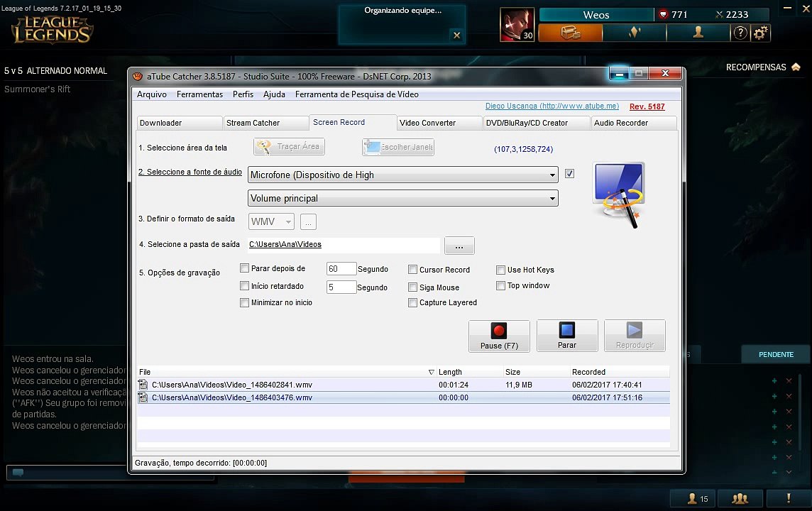The image size is (812, 511).
Task: Open the Volume principal dropdown
Action: (x=403, y=198)
